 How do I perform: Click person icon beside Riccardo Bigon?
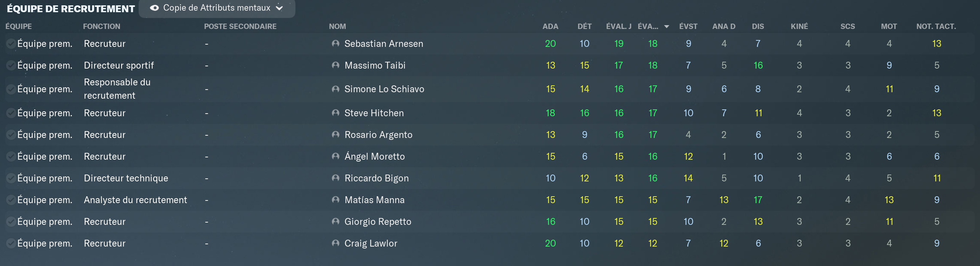point(335,178)
